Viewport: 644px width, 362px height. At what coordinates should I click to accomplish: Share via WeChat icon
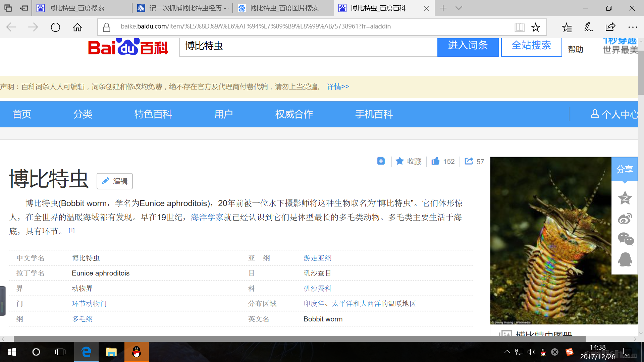tap(626, 239)
